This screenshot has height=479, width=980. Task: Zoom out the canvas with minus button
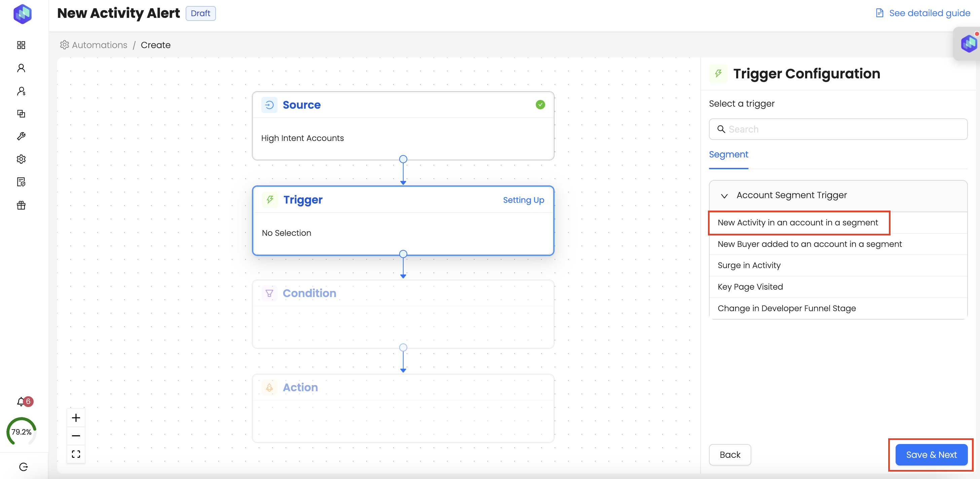pyautogui.click(x=76, y=436)
